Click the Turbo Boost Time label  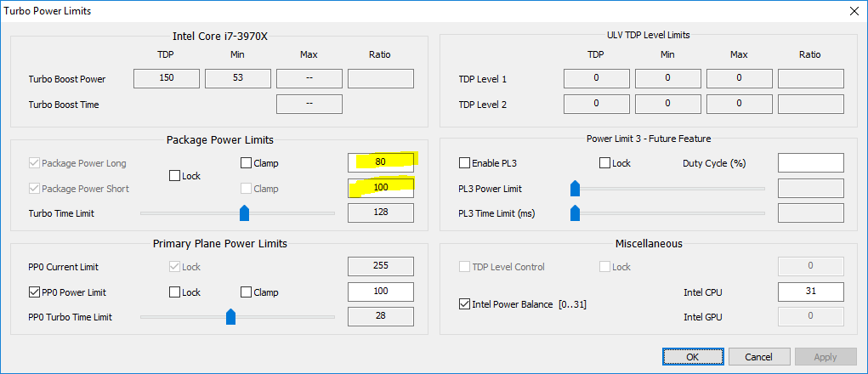click(x=64, y=105)
